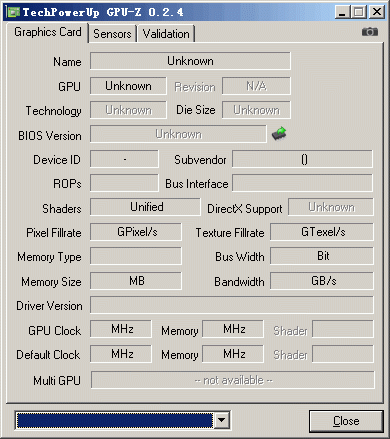Open the graphics card selection dropdown arrow
Viewport: 390px width, 439px height.
(x=222, y=420)
